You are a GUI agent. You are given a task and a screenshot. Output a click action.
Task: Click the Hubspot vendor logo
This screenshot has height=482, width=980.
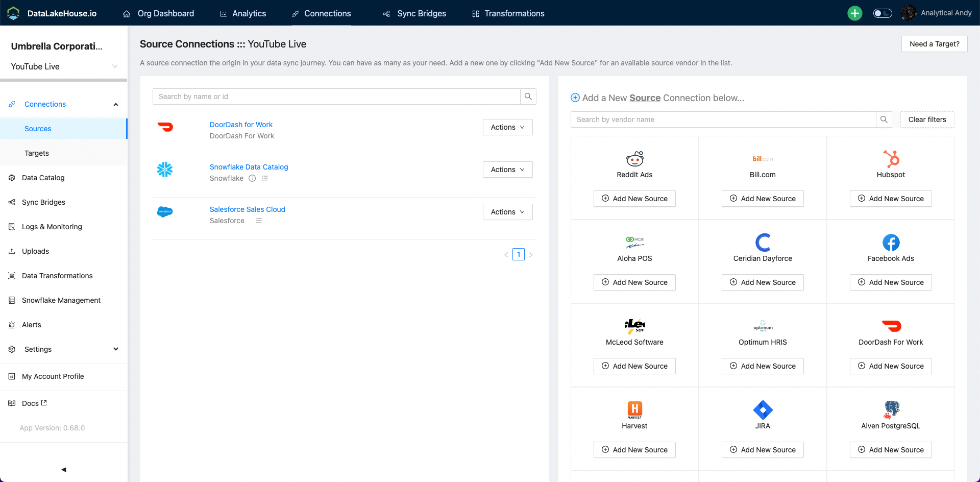(x=891, y=159)
